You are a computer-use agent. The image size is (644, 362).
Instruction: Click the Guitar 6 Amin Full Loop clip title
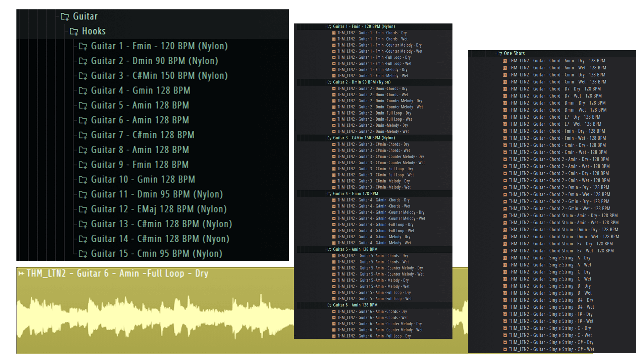tap(117, 274)
